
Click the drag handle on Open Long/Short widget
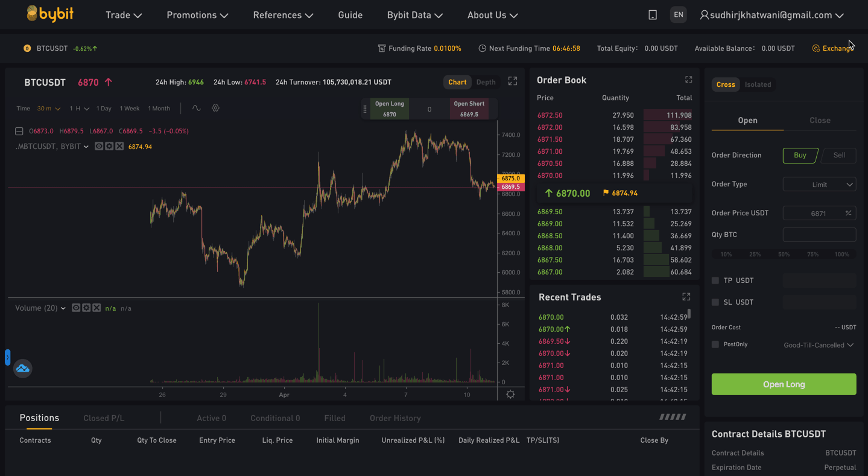[364, 109]
